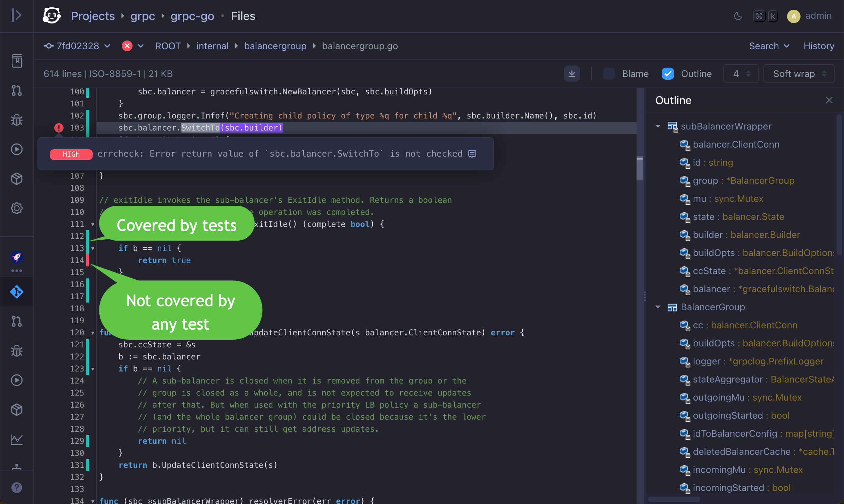Collapse the subBalancerWrapper outline node

[x=658, y=126]
